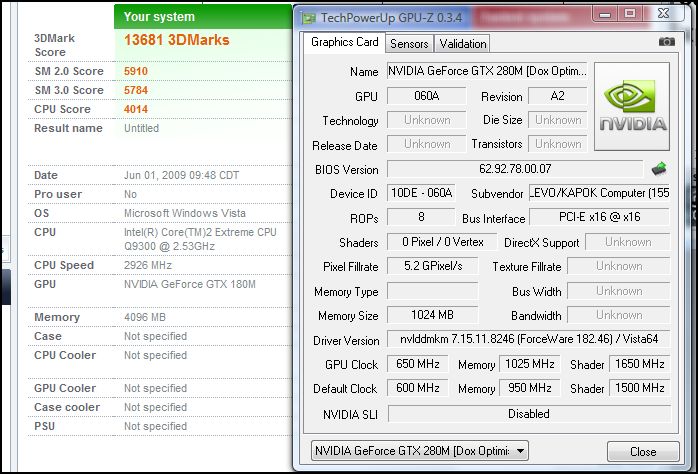Click the empty Memory Type field
Viewport: 698px width, 474px height.
433,291
